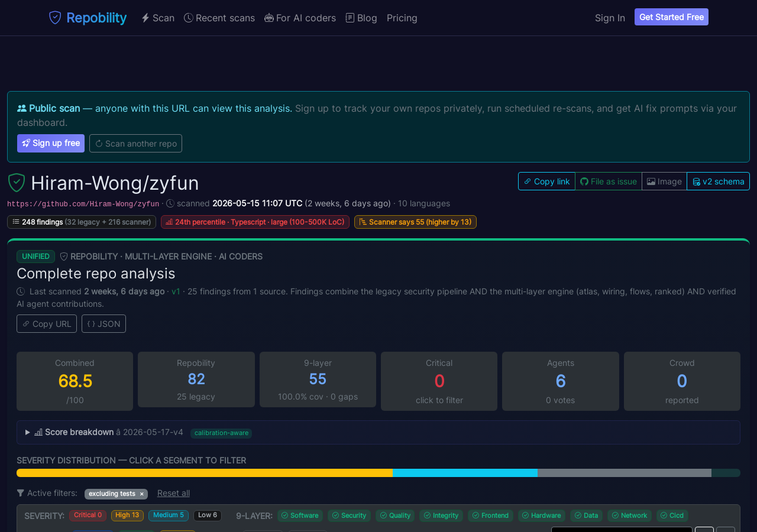Toggle the Software layer filter
Image resolution: width=757 pixels, height=532 pixels.
[300, 515]
